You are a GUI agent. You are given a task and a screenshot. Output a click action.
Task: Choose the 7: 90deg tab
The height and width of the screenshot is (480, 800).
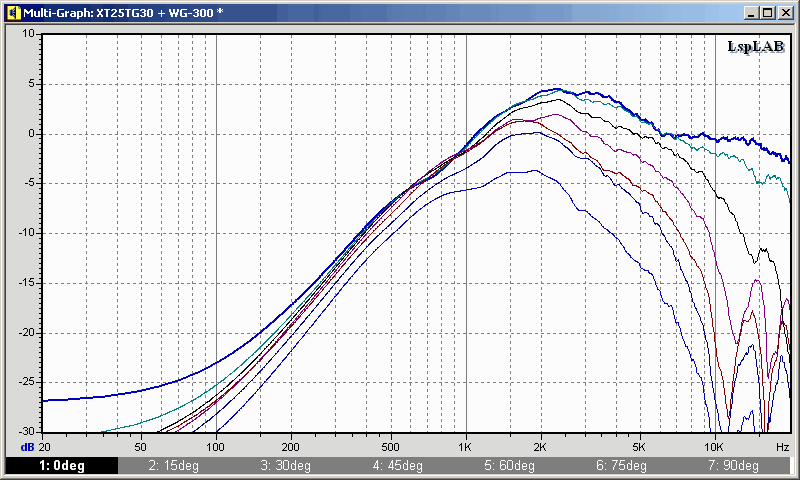tap(733, 465)
